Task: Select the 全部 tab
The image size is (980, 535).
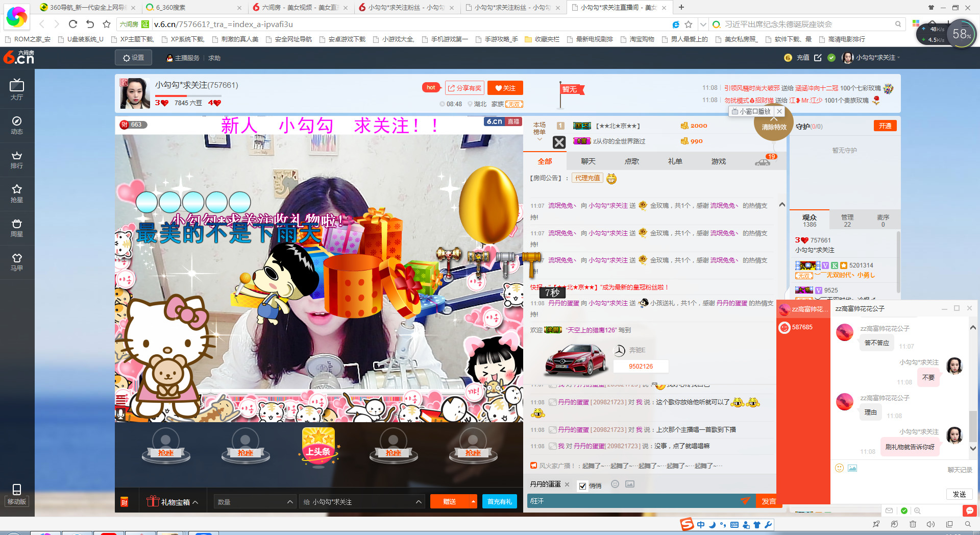Action: 545,161
